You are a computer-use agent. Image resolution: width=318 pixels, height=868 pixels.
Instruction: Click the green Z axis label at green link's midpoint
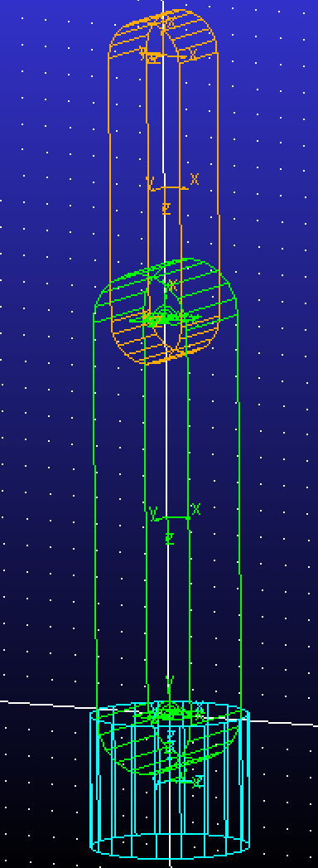pos(170,539)
